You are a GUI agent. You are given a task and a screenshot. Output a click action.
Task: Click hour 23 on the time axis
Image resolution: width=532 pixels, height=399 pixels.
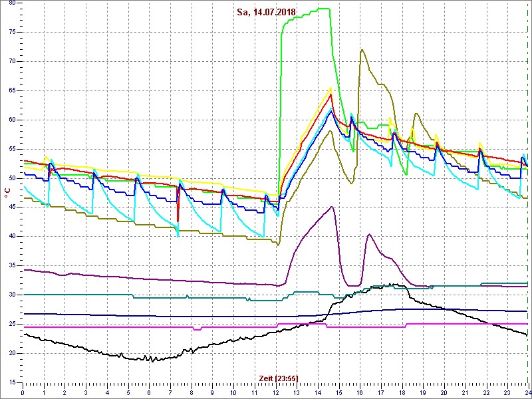508,392
